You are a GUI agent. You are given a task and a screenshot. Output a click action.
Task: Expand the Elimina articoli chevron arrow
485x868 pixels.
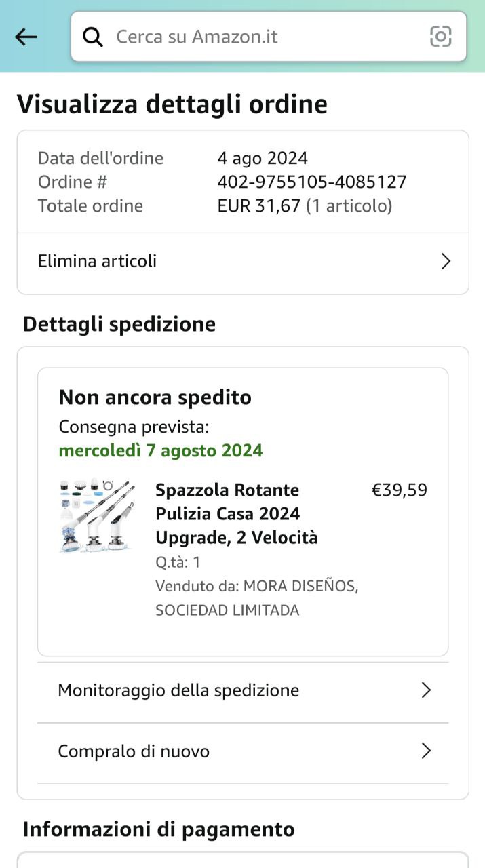pos(446,261)
